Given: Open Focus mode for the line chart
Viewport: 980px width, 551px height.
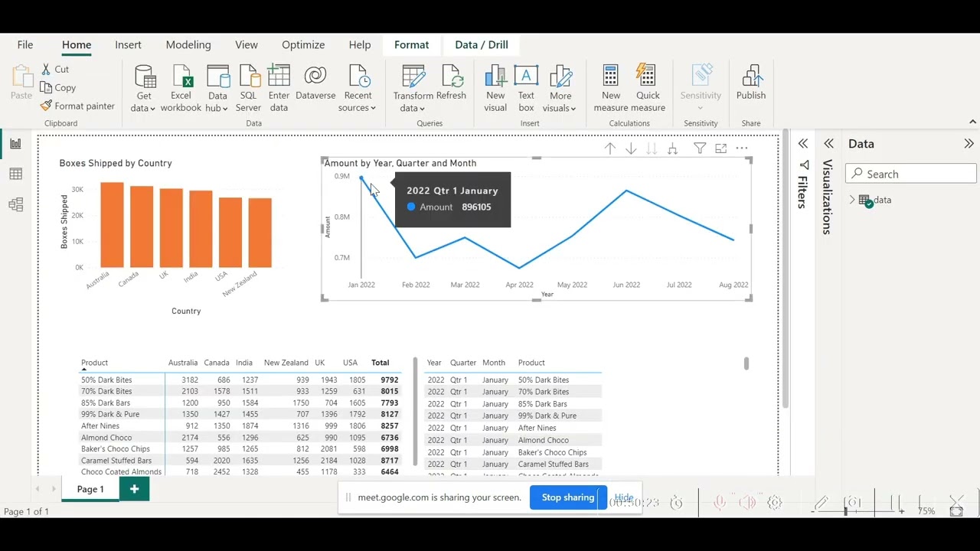Looking at the screenshot, I should point(720,148).
